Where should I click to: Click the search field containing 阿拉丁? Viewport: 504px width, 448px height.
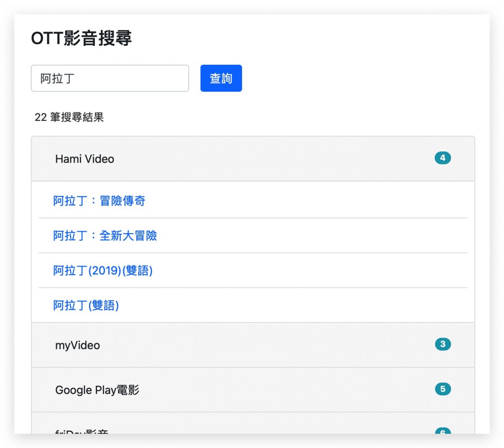click(x=110, y=78)
